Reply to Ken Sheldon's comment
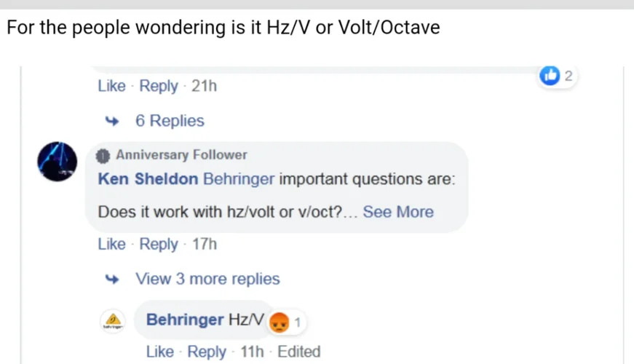The height and width of the screenshot is (364, 634). (159, 244)
